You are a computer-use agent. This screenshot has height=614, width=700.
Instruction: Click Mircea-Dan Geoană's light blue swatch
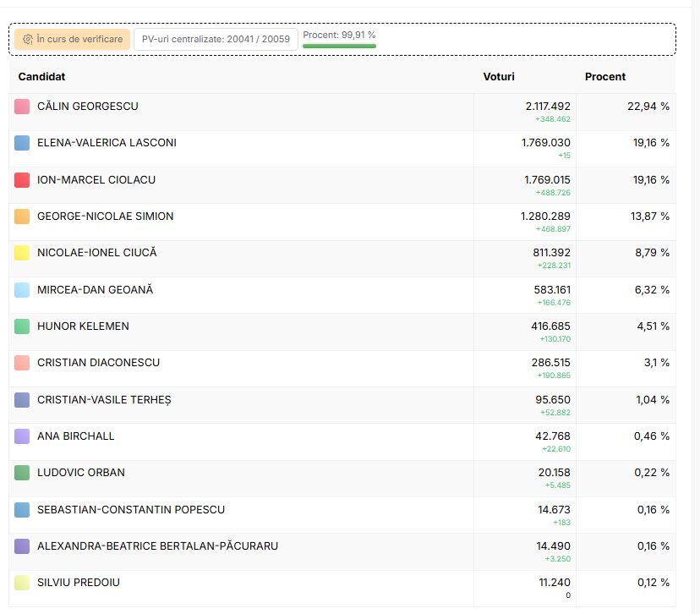click(22, 290)
